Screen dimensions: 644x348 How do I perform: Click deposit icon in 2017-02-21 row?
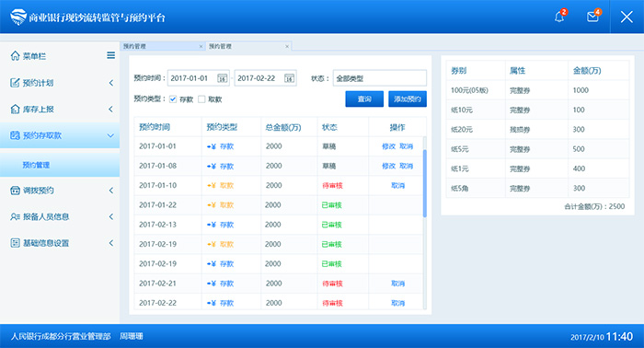point(211,284)
